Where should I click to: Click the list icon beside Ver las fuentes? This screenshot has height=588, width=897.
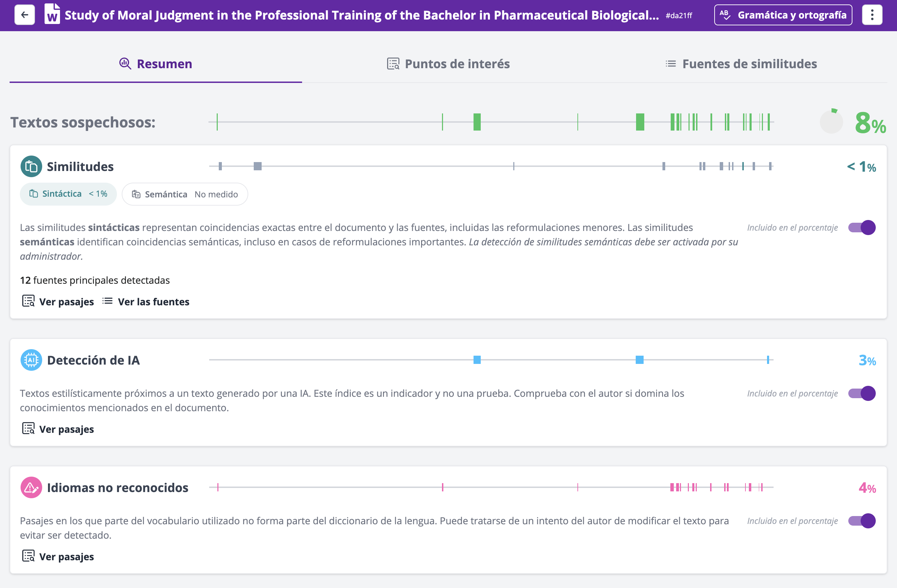[107, 301]
